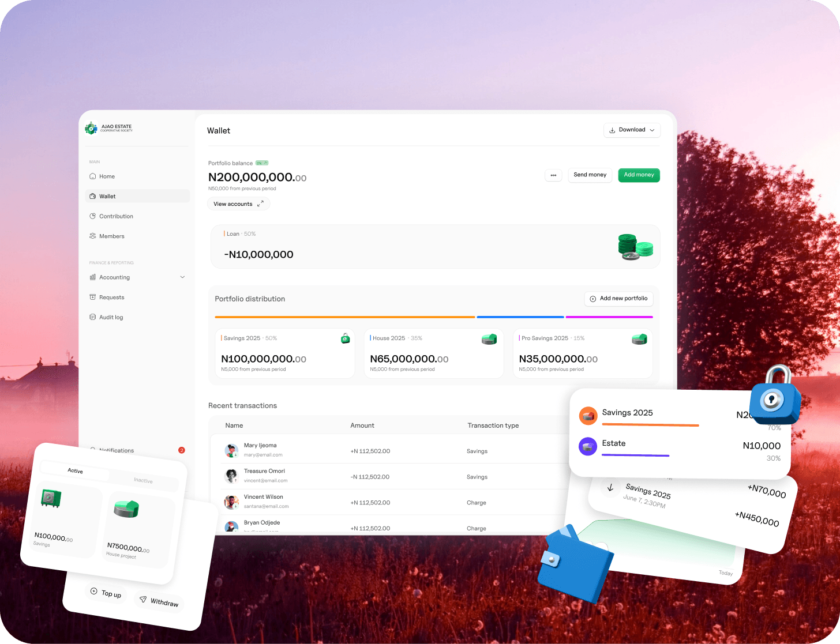Click the coin icon on Pro Savings 2025 card
The height and width of the screenshot is (644, 840).
[639, 339]
